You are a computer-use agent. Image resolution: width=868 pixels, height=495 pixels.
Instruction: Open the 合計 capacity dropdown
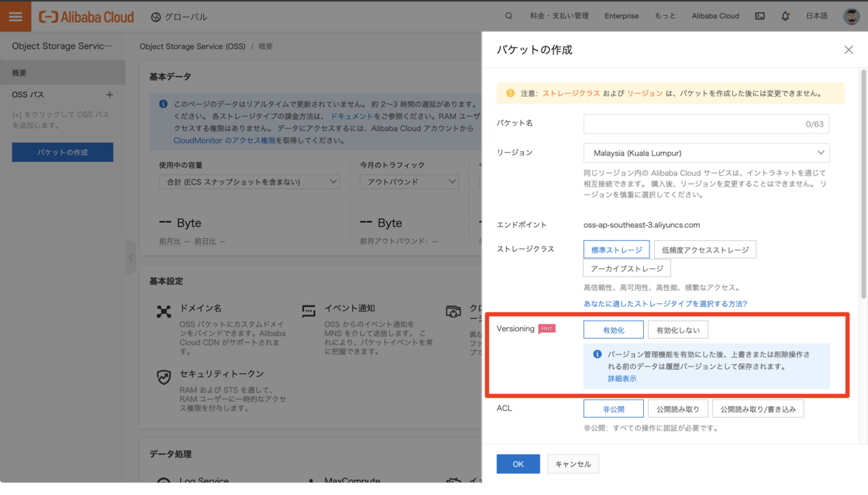[249, 182]
